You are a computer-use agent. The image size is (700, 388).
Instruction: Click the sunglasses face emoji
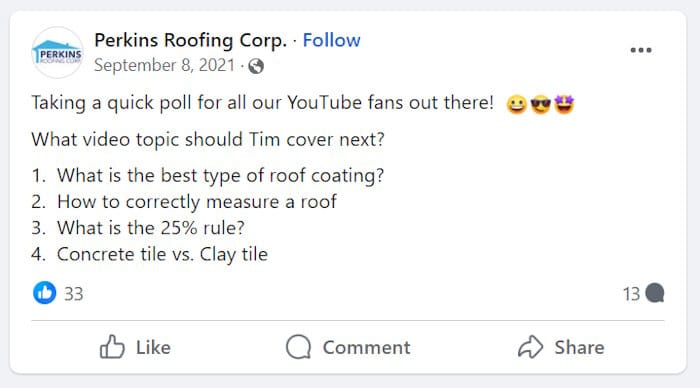[x=540, y=104]
